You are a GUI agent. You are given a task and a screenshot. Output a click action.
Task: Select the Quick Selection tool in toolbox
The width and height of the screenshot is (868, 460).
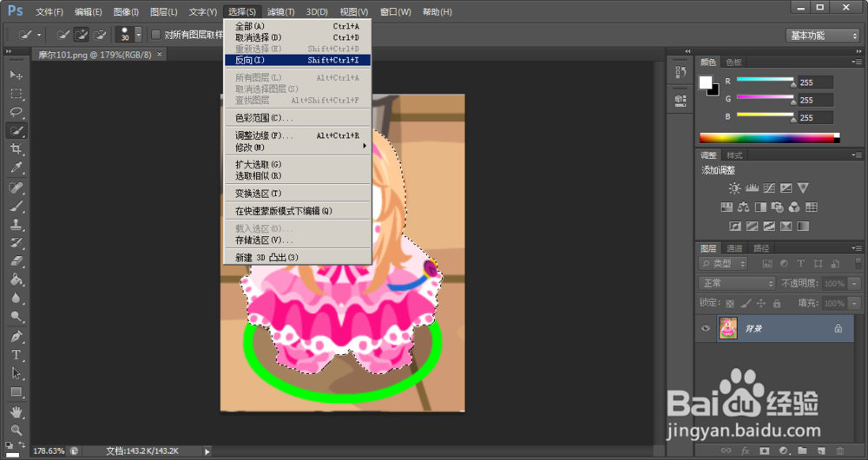(16, 131)
